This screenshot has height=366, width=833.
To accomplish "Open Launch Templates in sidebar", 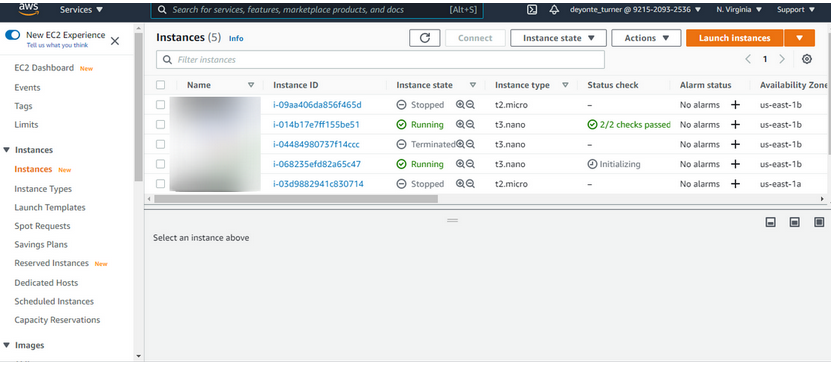I will pyautogui.click(x=50, y=207).
